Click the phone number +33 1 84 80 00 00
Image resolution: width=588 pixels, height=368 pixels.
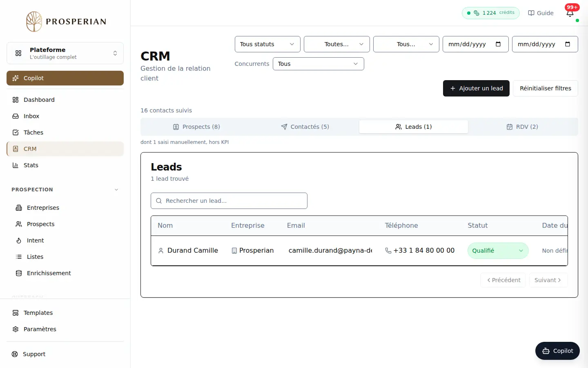click(x=424, y=250)
